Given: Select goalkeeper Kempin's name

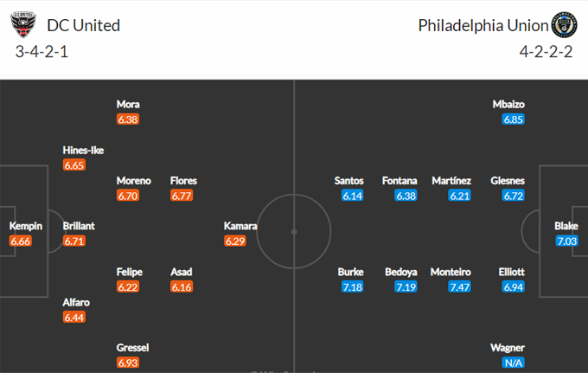Looking at the screenshot, I should pyautogui.click(x=26, y=226).
